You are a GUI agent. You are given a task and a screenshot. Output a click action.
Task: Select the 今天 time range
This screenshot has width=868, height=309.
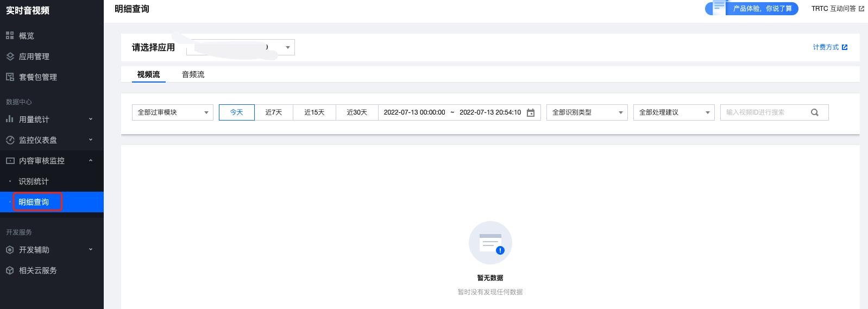pos(237,112)
